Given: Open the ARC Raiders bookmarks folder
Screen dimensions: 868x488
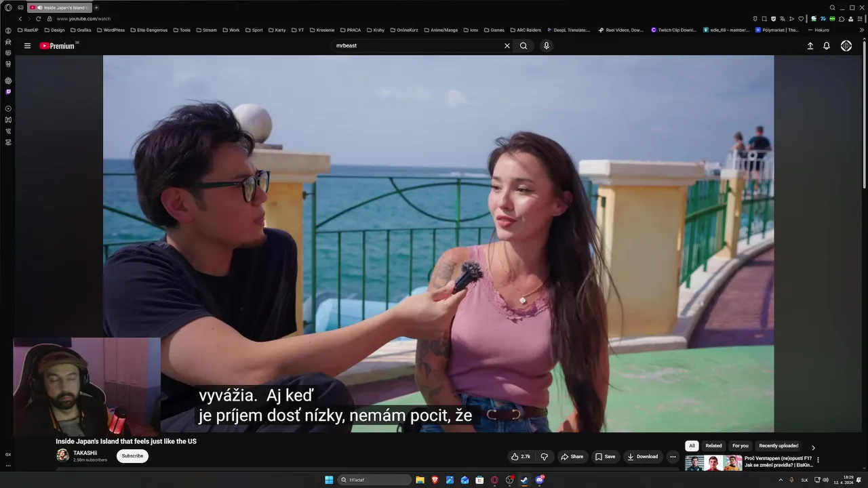Looking at the screenshot, I should (526, 30).
